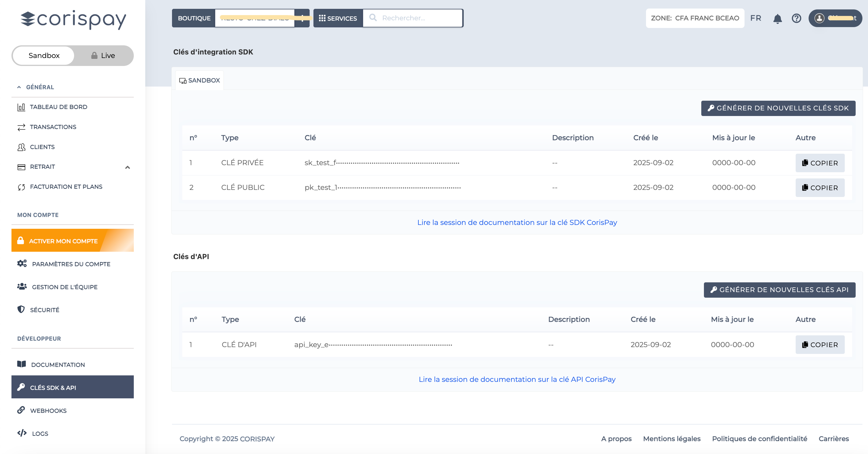Screen dimensions: 868x454
Task: Switch to the SANDBOX tab
Action: coord(199,80)
